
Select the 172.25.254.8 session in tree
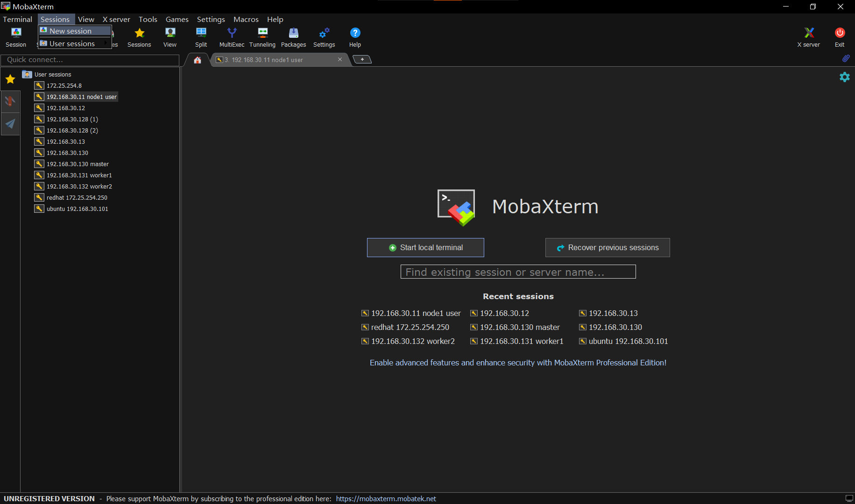pyautogui.click(x=58, y=85)
